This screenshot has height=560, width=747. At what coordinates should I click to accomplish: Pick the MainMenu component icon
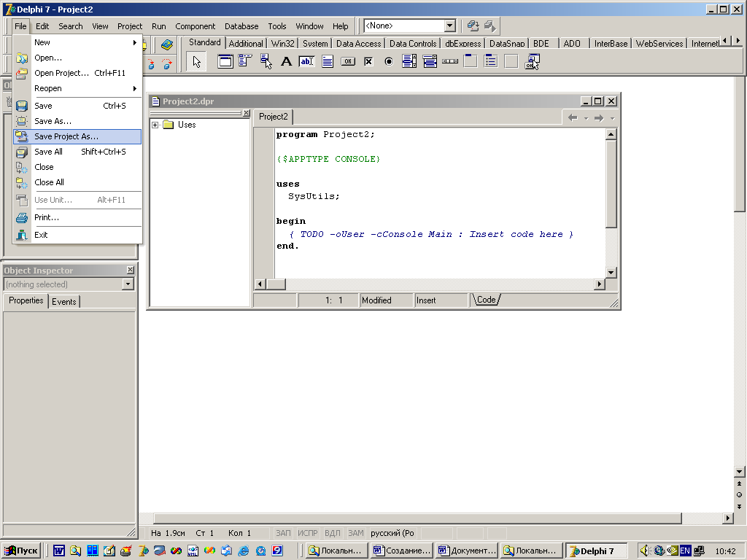tap(245, 61)
